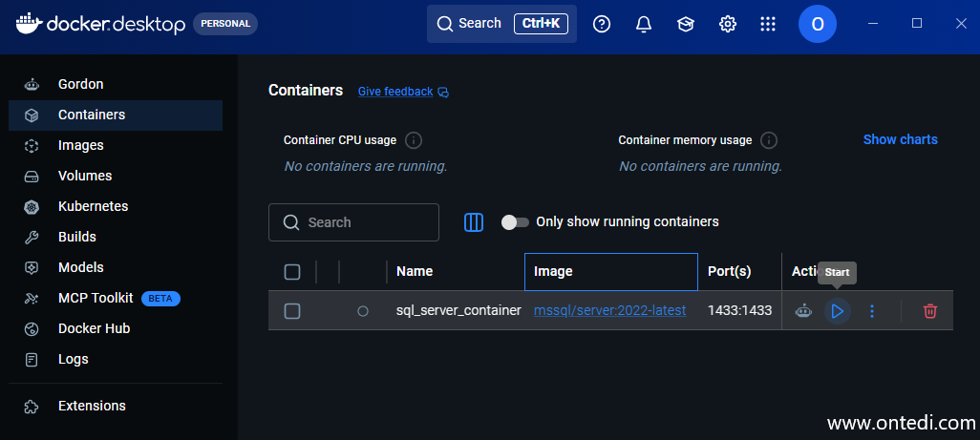Click the magnifier icon in the container search box
The image size is (980, 440).
coord(291,222)
